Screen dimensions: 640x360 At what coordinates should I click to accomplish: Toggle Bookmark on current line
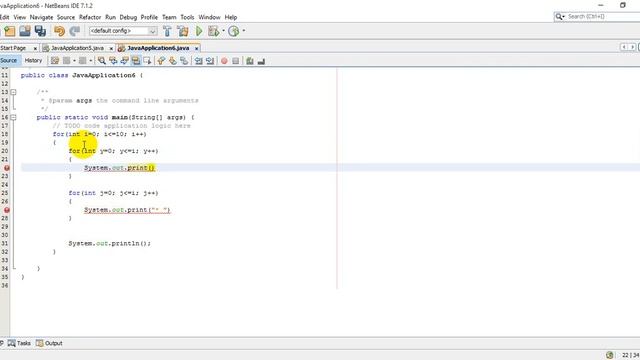(184, 61)
